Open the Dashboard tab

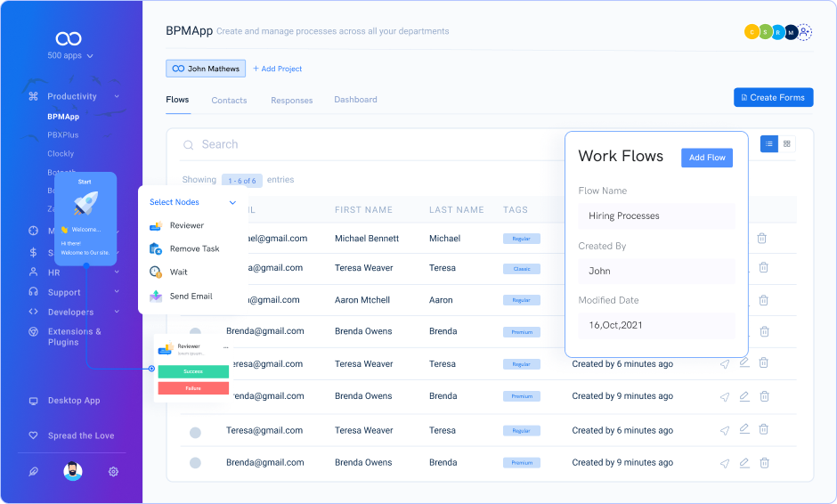click(x=355, y=100)
